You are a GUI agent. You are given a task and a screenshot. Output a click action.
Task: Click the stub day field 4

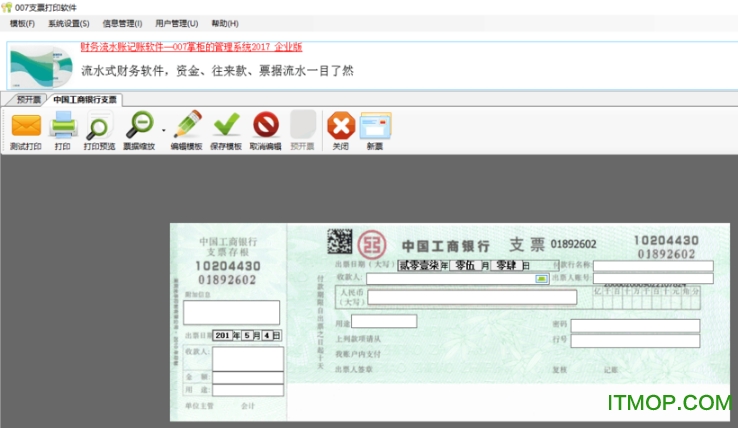tap(267, 336)
